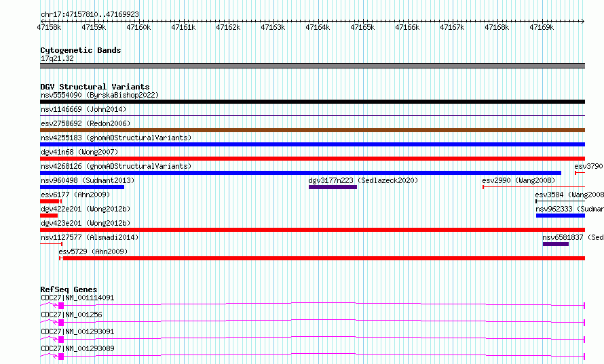
Task: Click the Cytogenetic Bands track title
Action: click(81, 50)
